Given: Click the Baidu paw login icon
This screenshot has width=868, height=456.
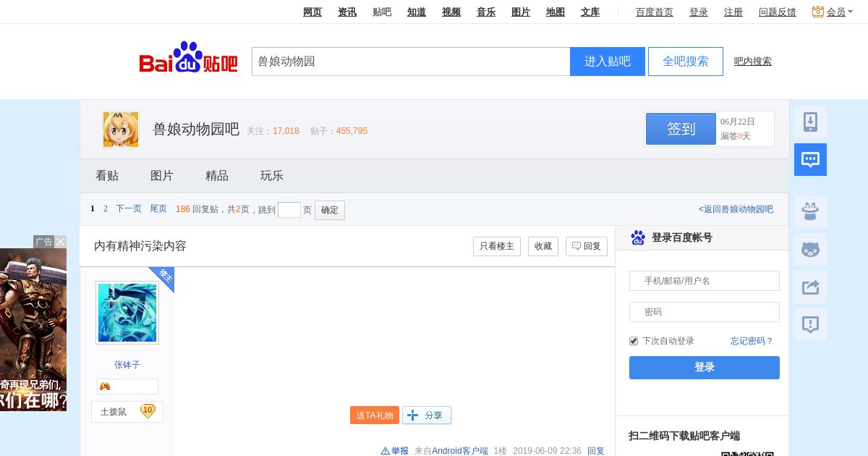Looking at the screenshot, I should (x=638, y=237).
